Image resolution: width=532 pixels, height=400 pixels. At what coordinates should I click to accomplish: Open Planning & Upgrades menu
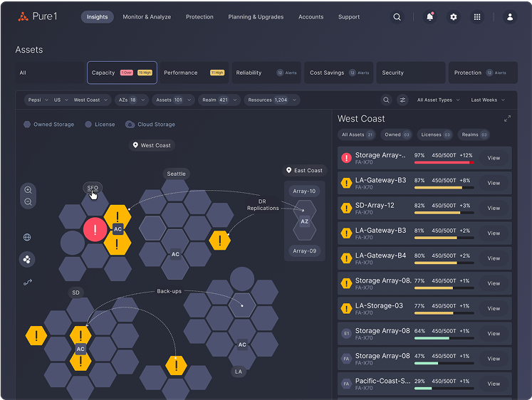click(x=256, y=17)
